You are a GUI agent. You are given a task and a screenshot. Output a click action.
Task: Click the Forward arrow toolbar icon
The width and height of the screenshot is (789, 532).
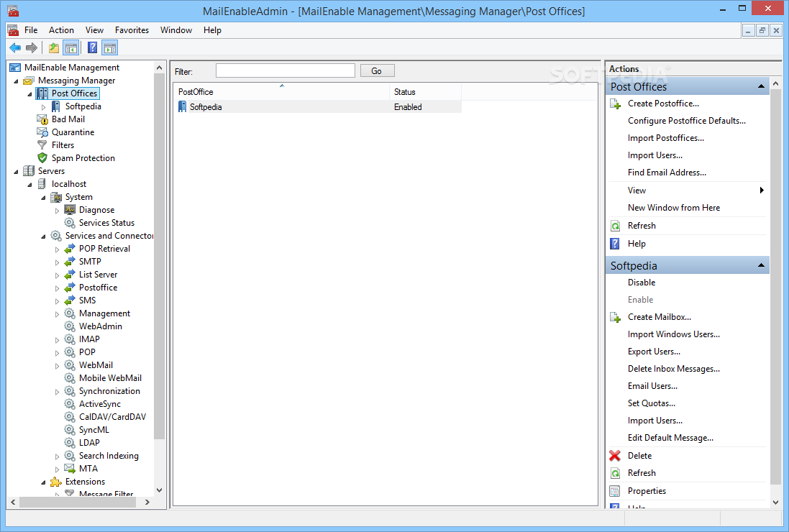point(32,48)
